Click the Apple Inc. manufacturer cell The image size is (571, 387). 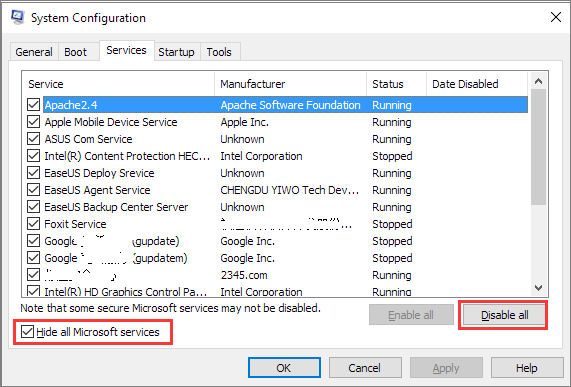[x=245, y=122]
